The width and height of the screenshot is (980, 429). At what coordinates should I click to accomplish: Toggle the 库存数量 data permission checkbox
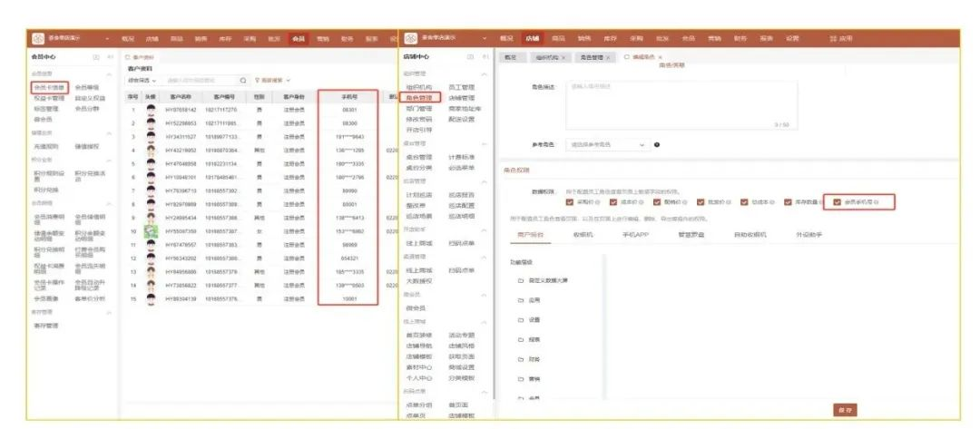[x=789, y=202]
